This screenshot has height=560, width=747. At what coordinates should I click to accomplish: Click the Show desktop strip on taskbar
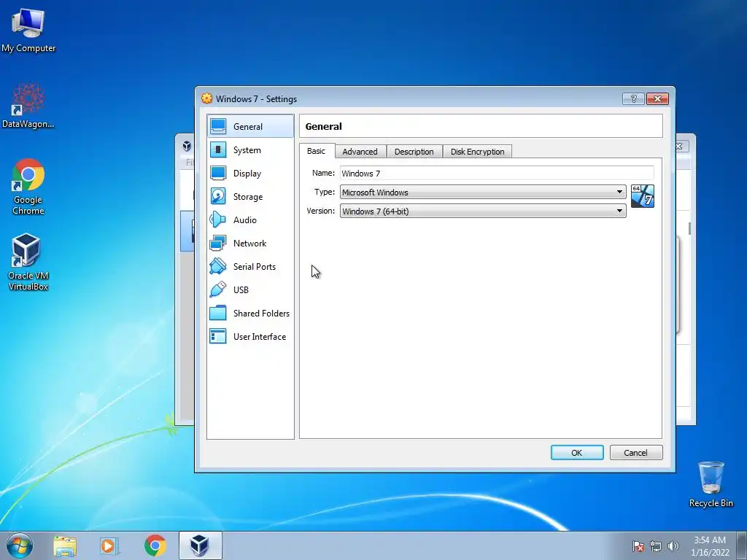(x=742, y=545)
